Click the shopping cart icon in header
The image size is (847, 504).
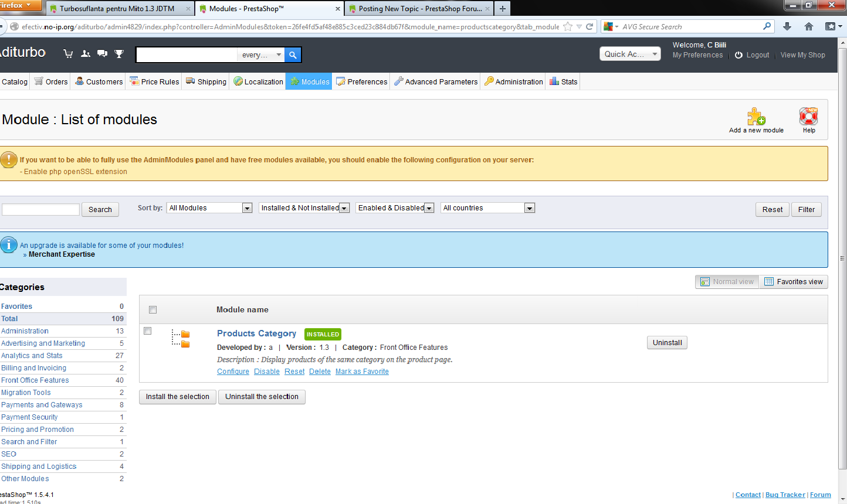68,54
